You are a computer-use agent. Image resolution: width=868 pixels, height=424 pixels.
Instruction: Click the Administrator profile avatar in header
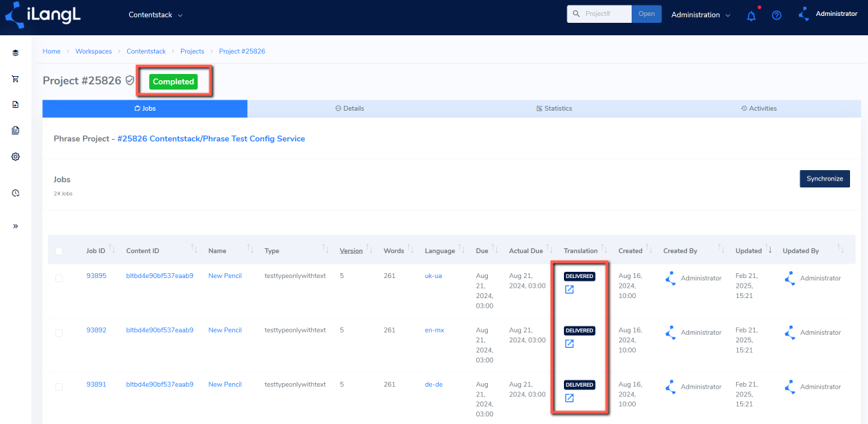point(804,14)
